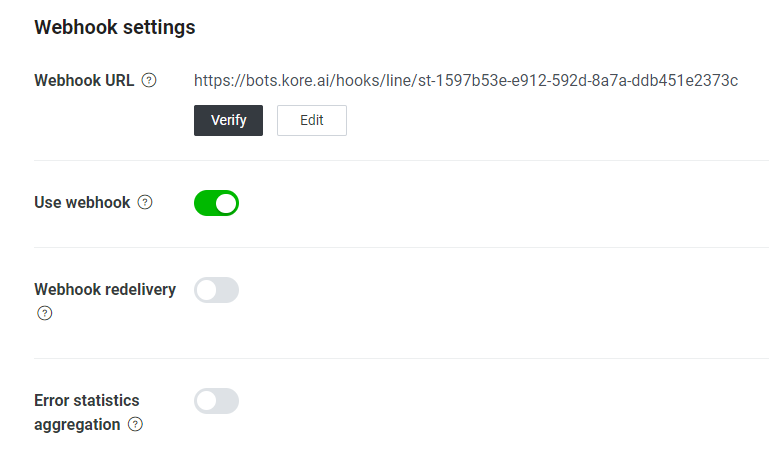The height and width of the screenshot is (457, 770).
Task: Turn on Error statistics aggregation toggle
Action: [x=216, y=401]
